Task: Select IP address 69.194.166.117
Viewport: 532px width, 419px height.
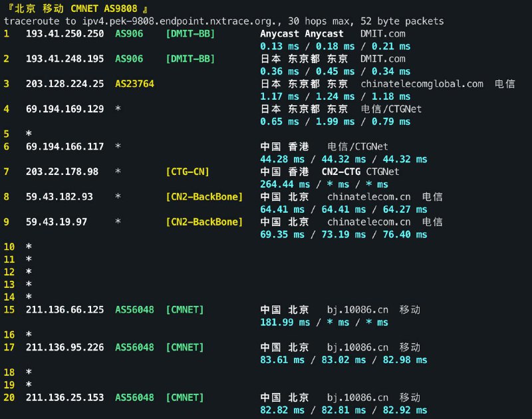Action: point(65,147)
